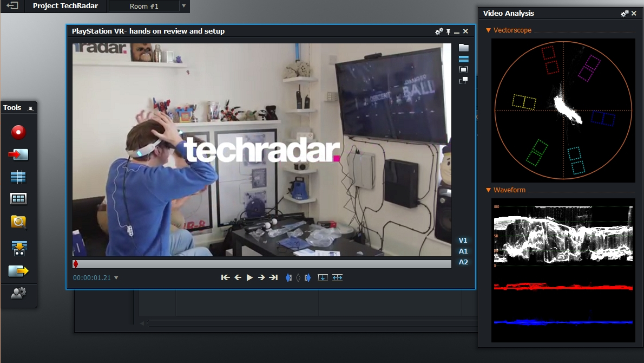Select the red playhead marker
Viewport: 644px width, 363px height.
click(75, 264)
